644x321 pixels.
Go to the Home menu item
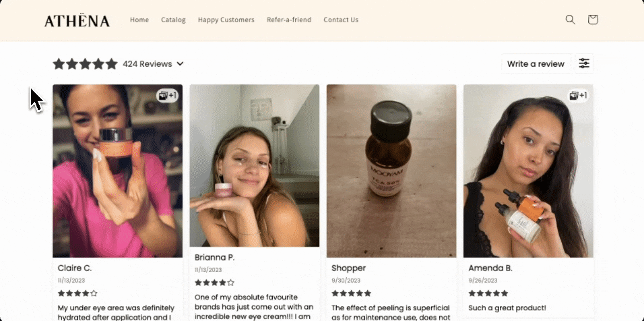[139, 20]
